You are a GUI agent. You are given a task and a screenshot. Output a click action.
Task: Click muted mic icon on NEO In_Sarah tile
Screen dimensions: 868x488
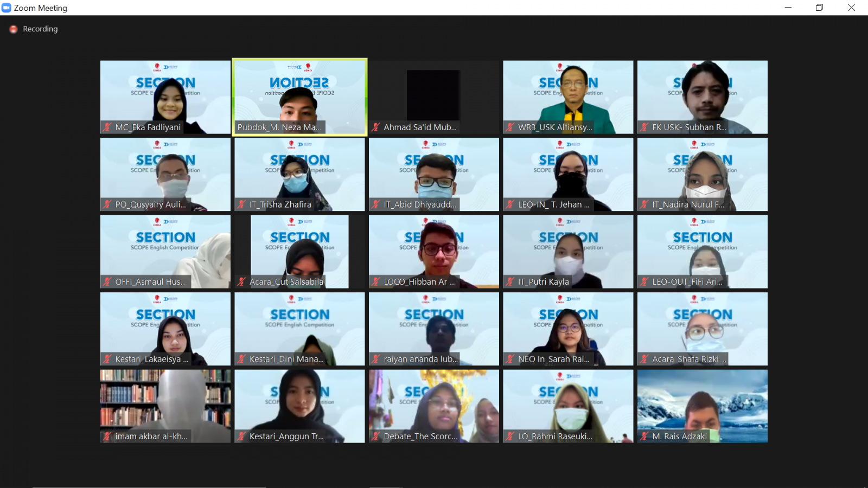[510, 359]
